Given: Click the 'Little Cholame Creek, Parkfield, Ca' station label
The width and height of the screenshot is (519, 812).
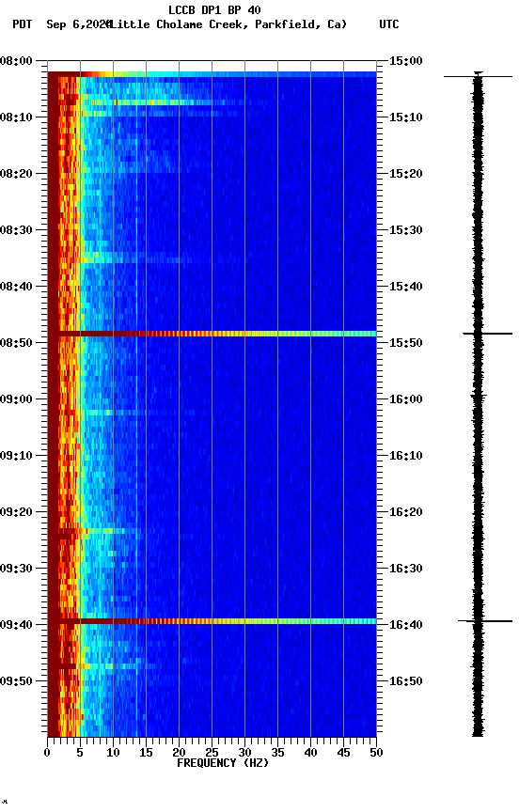Looking at the screenshot, I should 228,24.
